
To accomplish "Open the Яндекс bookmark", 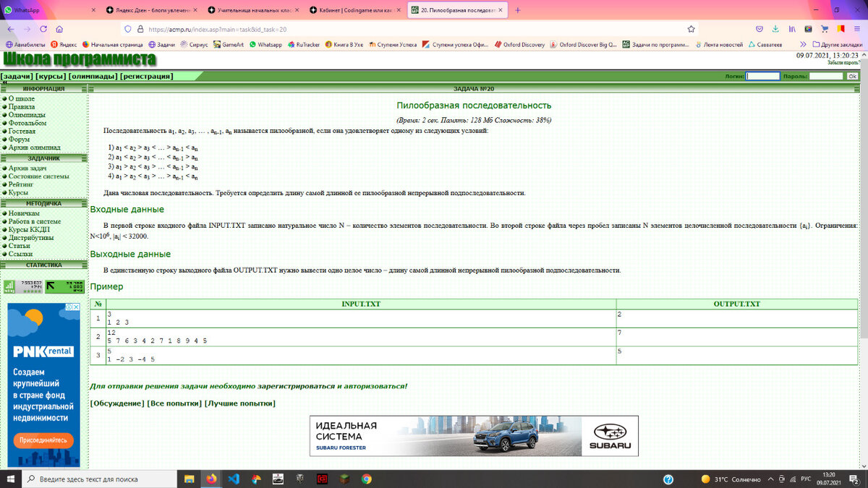I will click(64, 44).
